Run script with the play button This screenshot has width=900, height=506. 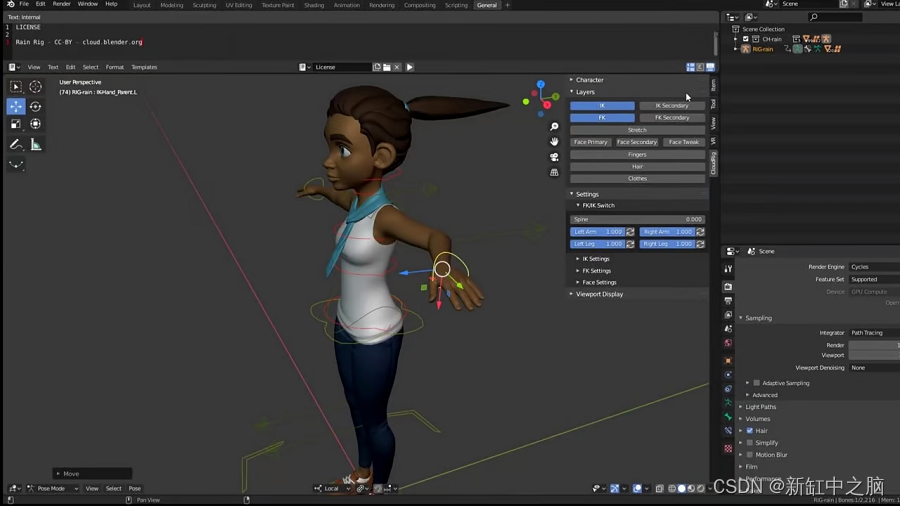tap(410, 67)
